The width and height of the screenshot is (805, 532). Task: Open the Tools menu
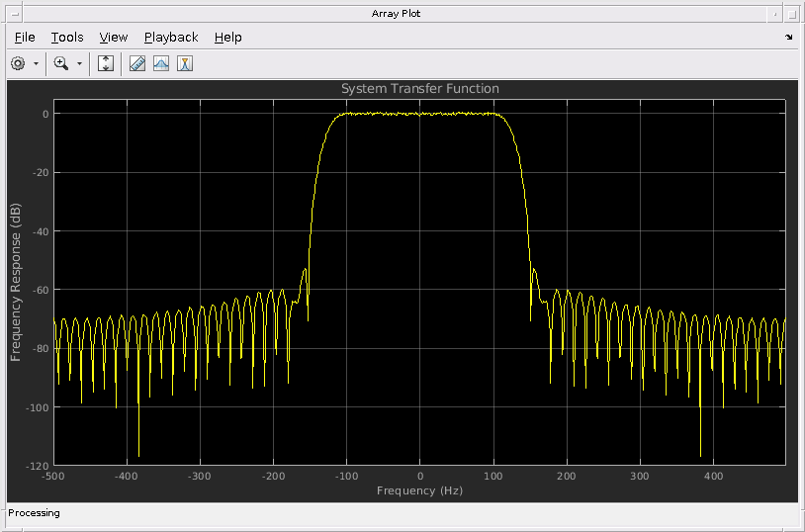(x=67, y=37)
